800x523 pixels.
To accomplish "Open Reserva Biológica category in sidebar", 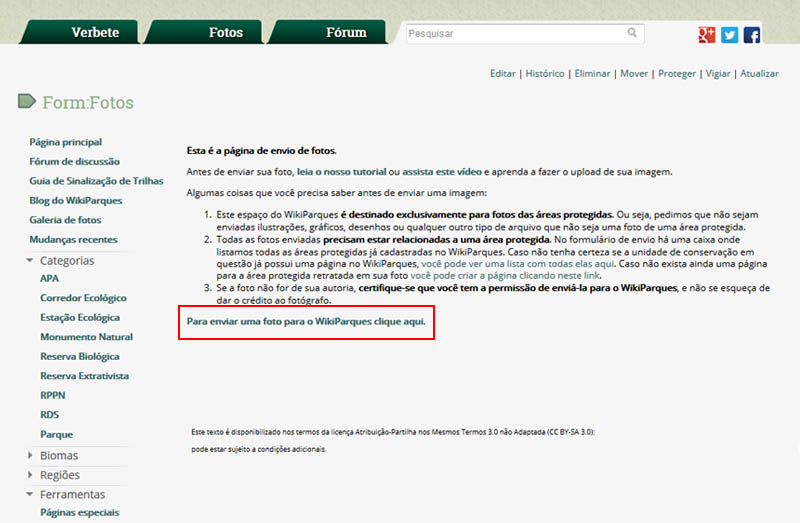I will [x=80, y=357].
